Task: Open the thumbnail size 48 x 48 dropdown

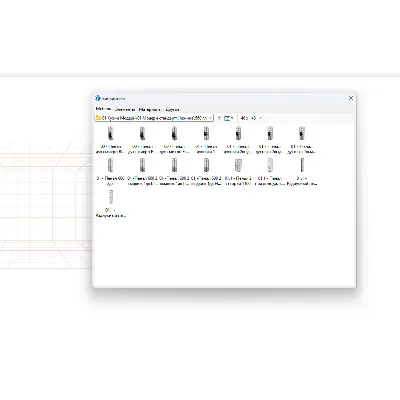Action: coord(251,118)
